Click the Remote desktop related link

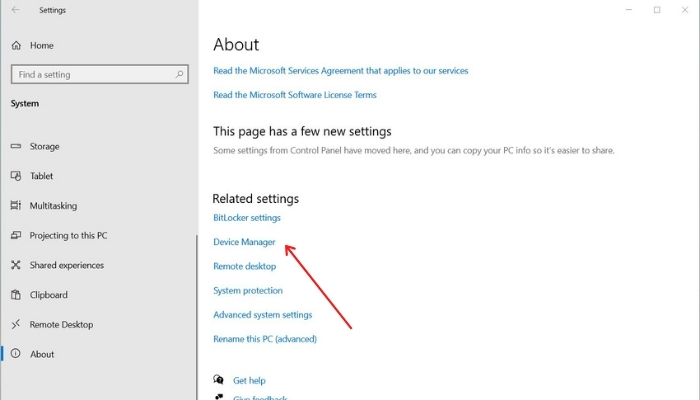pyautogui.click(x=245, y=266)
